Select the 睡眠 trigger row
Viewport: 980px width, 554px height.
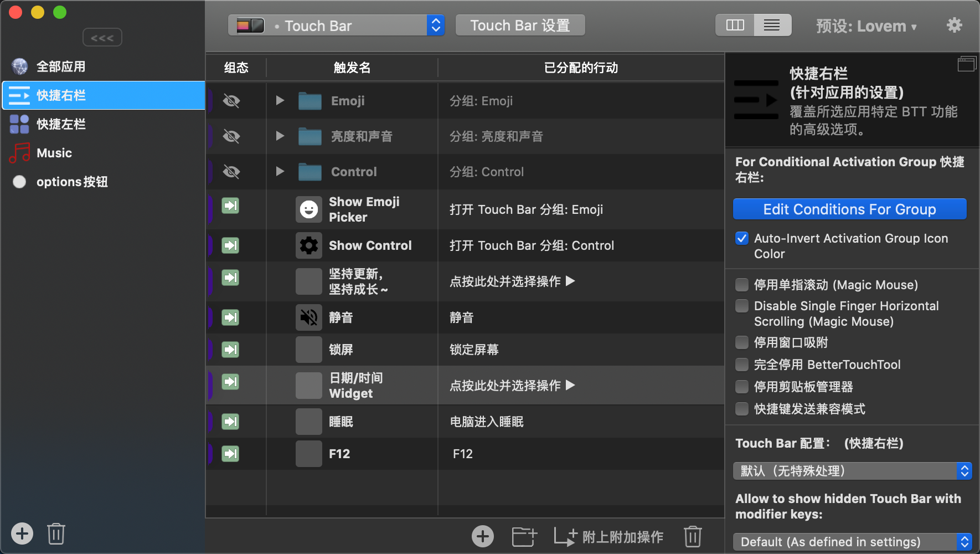[465, 422]
